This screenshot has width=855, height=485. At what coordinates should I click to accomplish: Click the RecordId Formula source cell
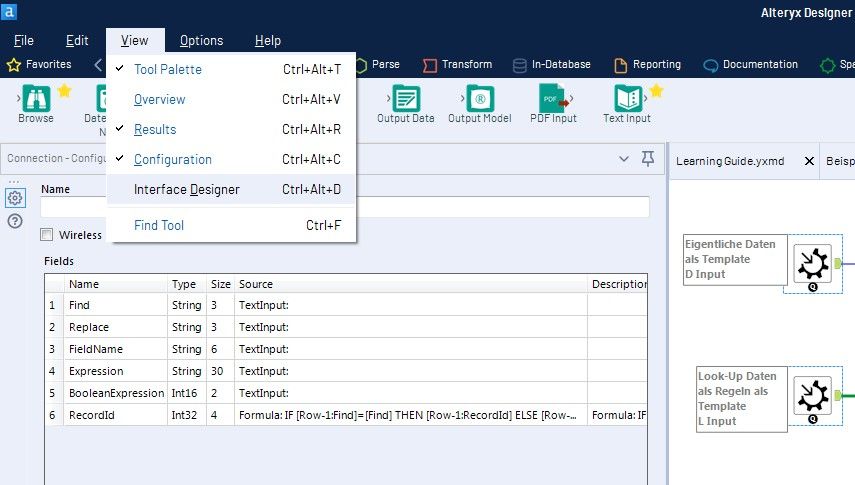[x=411, y=415]
